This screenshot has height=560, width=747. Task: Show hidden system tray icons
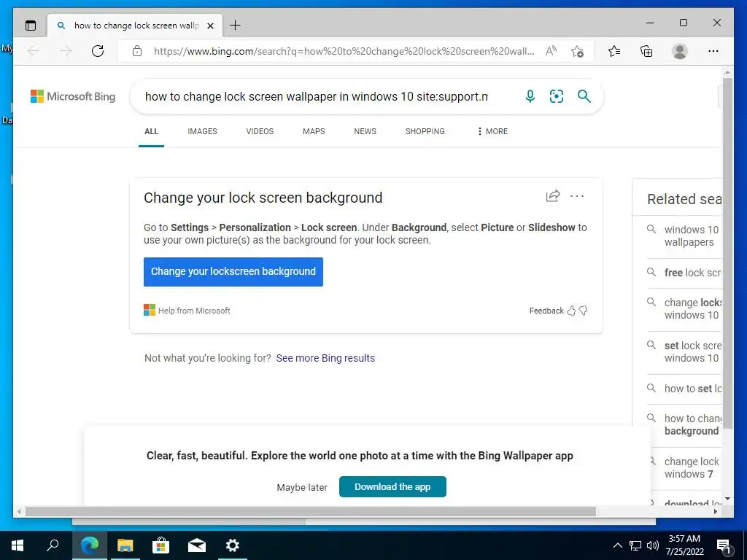click(617, 545)
